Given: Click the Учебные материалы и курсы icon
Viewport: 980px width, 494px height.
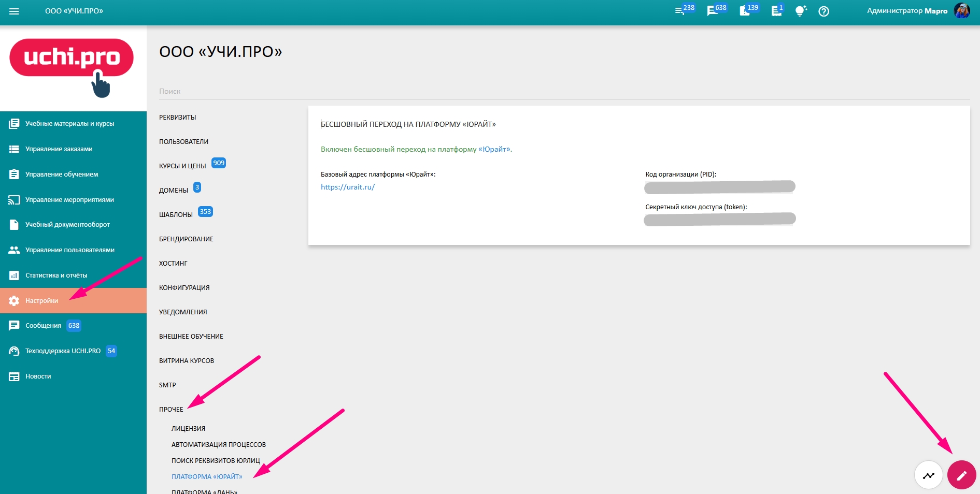Looking at the screenshot, I should [14, 124].
